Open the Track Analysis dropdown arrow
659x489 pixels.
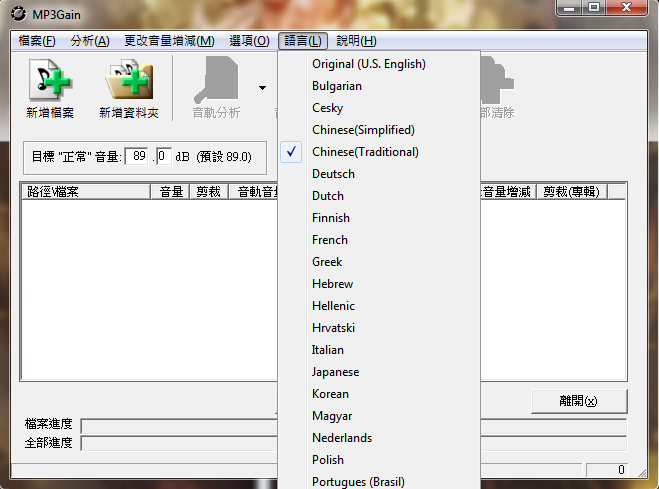262,88
